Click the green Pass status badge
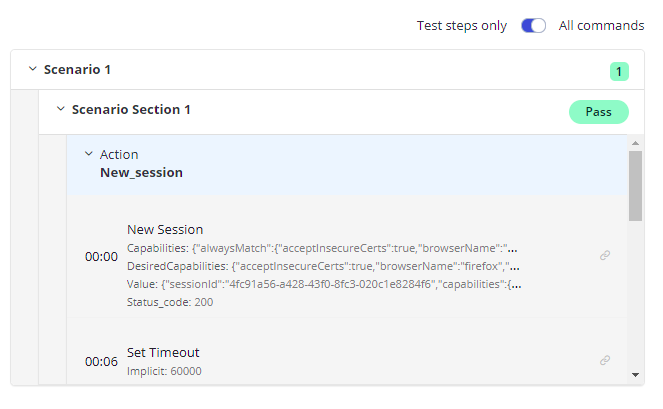Viewport: 663px width, 409px height. click(598, 112)
